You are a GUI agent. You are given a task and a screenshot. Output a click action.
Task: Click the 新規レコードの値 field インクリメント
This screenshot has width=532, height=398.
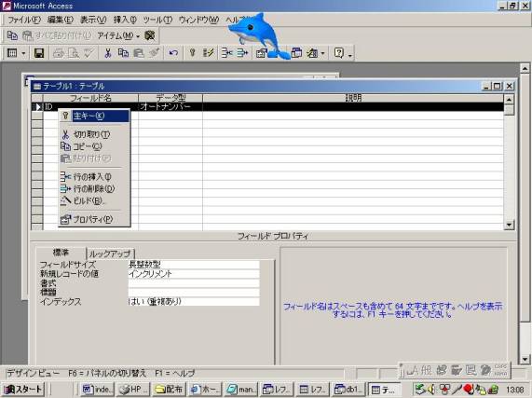click(194, 273)
